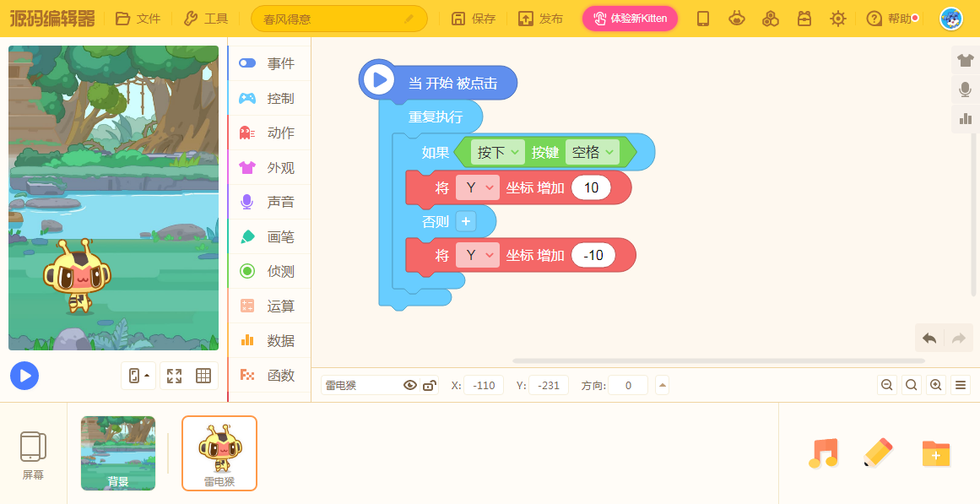
Task: Click the Y coordinate field -231
Action: point(549,385)
